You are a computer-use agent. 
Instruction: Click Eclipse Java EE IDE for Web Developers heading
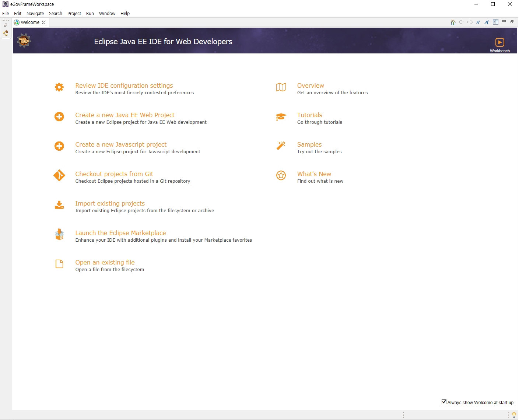click(163, 42)
